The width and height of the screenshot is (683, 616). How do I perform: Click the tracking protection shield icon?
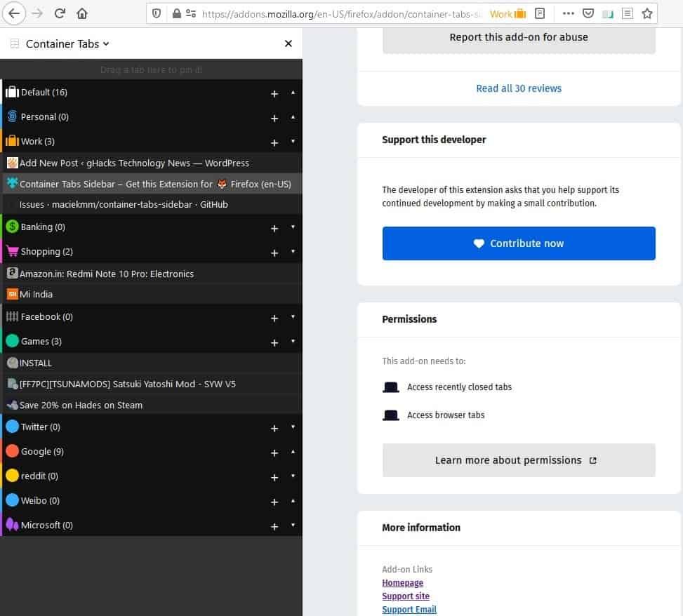pos(157,13)
